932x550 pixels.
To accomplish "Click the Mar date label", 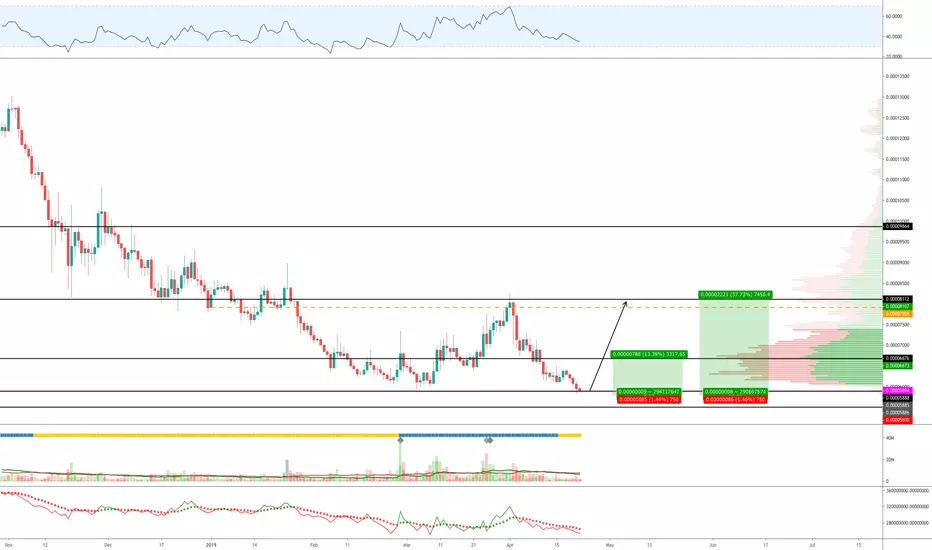I will click(407, 544).
